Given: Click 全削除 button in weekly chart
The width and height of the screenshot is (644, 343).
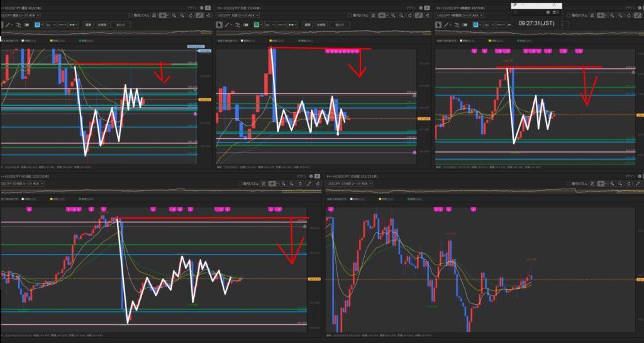Looking at the screenshot, I should tap(102, 24).
